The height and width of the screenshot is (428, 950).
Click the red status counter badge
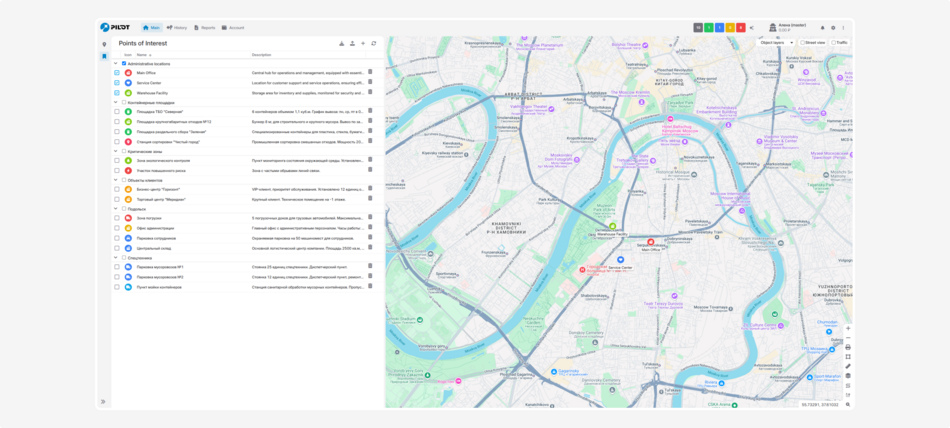[741, 28]
